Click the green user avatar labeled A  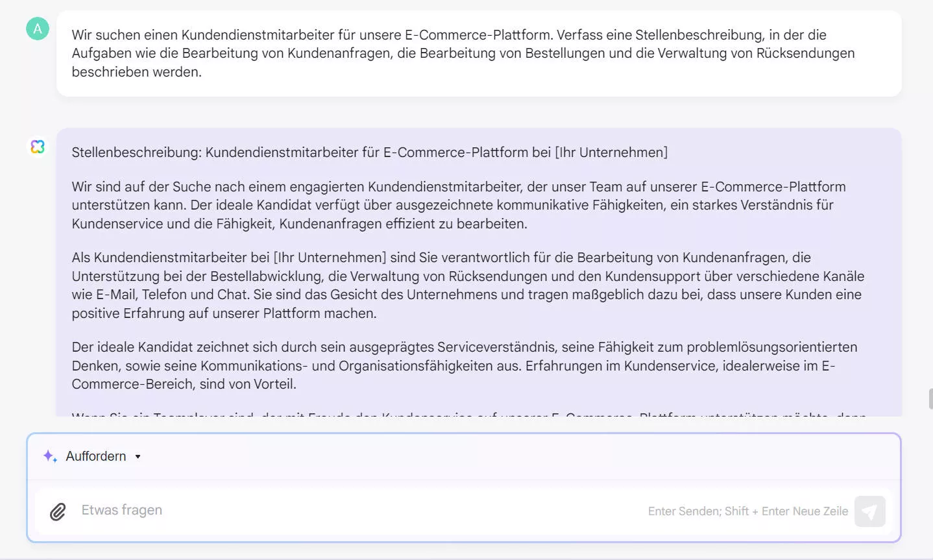point(37,29)
